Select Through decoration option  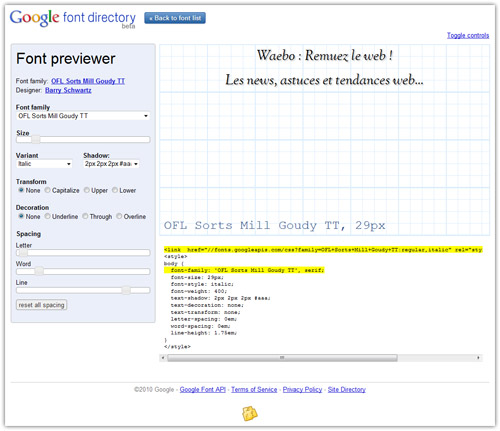(85, 216)
